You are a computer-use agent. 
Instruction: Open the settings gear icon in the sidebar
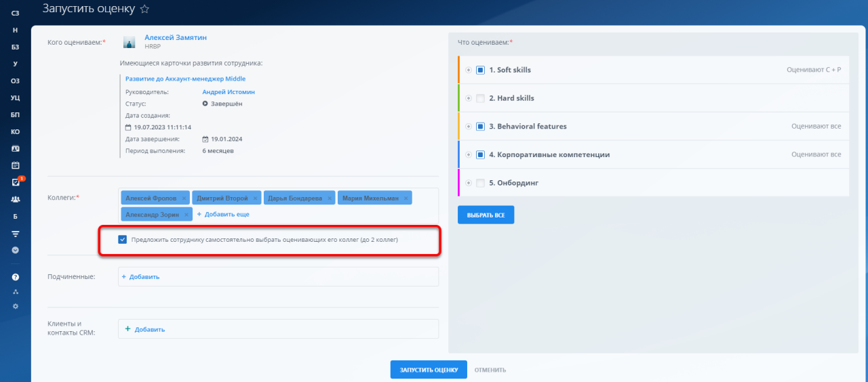click(16, 306)
